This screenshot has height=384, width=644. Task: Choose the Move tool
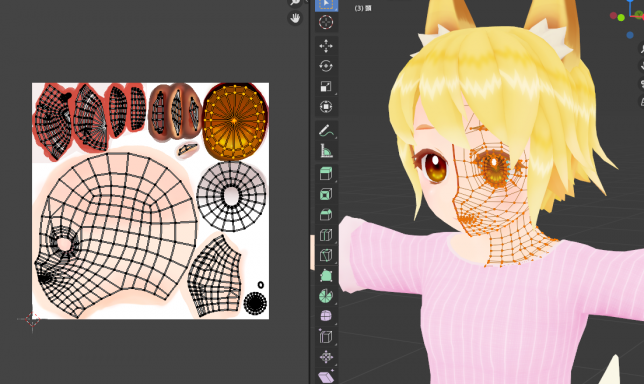(x=327, y=46)
